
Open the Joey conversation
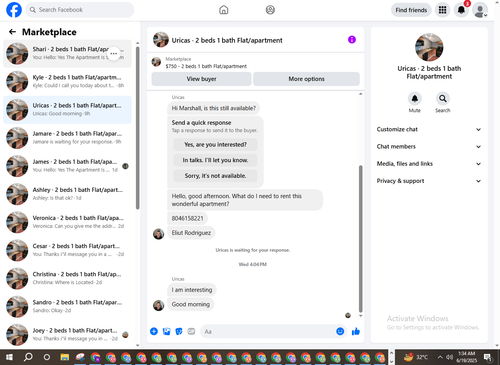click(x=67, y=335)
